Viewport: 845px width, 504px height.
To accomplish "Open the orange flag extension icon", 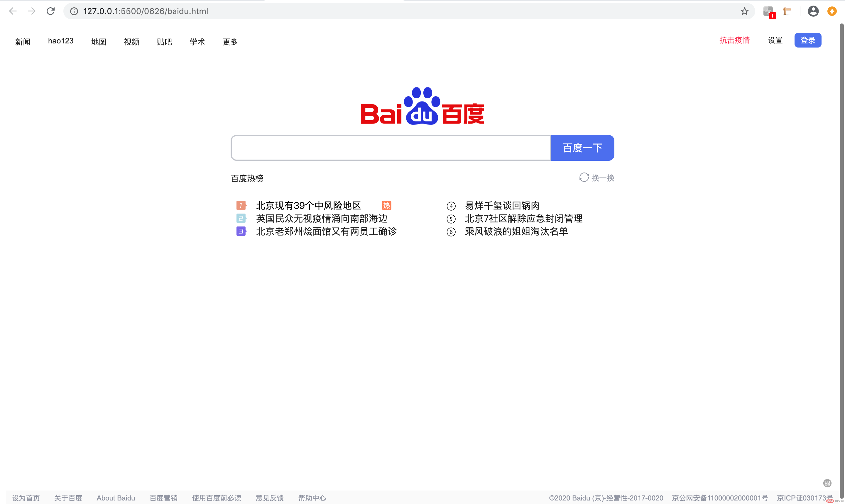I will click(787, 11).
